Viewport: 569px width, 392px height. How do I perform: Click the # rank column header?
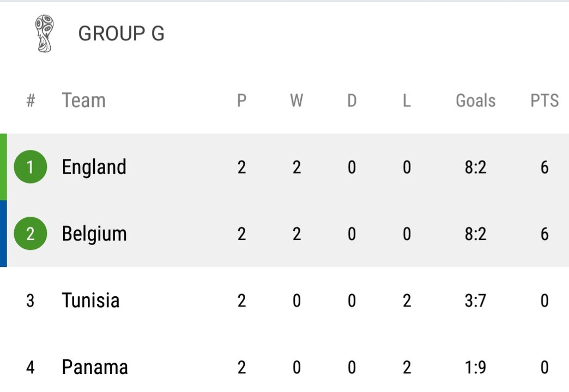[31, 100]
